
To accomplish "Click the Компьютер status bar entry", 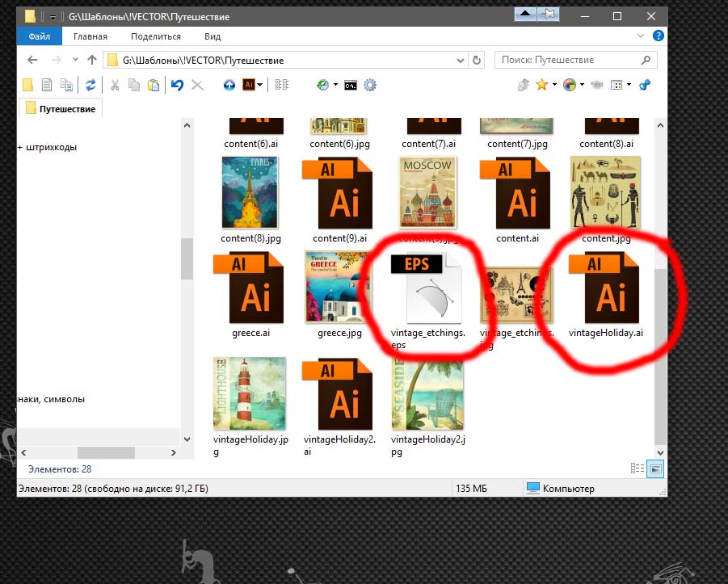I will (x=561, y=489).
